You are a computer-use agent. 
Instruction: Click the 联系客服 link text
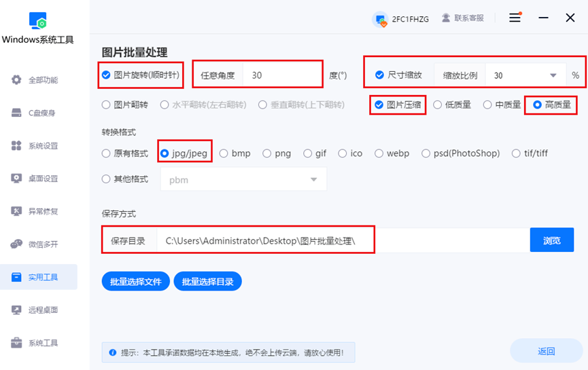click(469, 18)
